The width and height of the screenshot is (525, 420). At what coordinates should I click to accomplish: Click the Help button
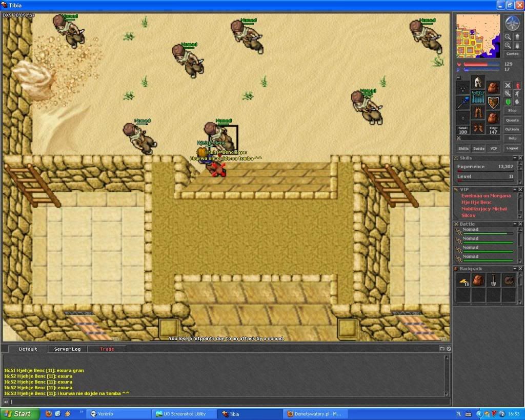512,138
